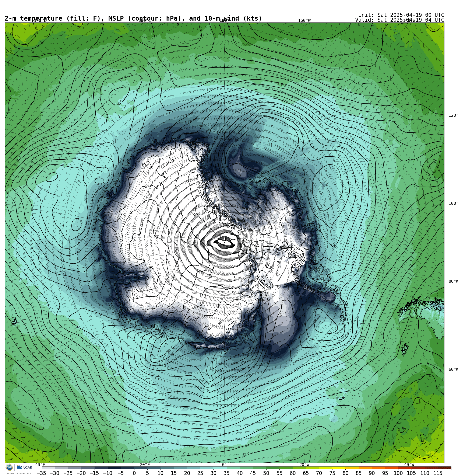Click the NCAR logo

(x=24, y=467)
